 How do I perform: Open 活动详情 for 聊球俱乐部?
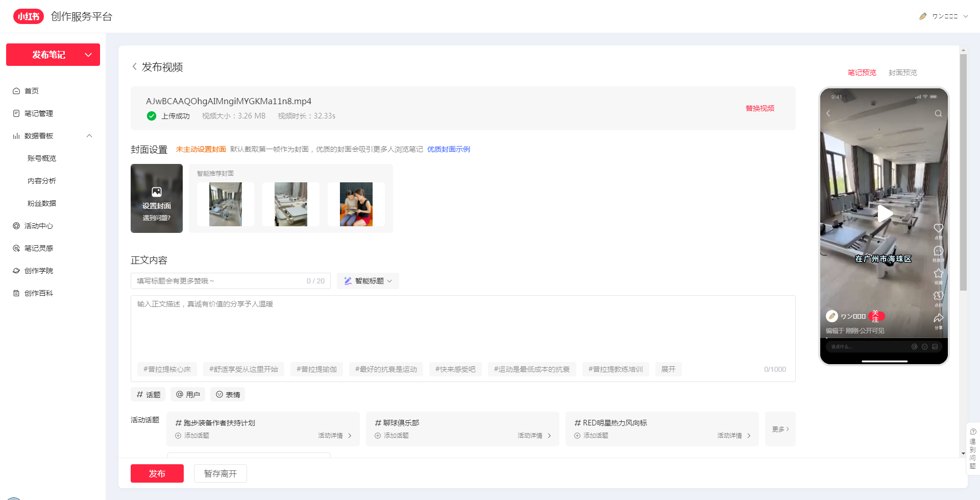coord(534,436)
